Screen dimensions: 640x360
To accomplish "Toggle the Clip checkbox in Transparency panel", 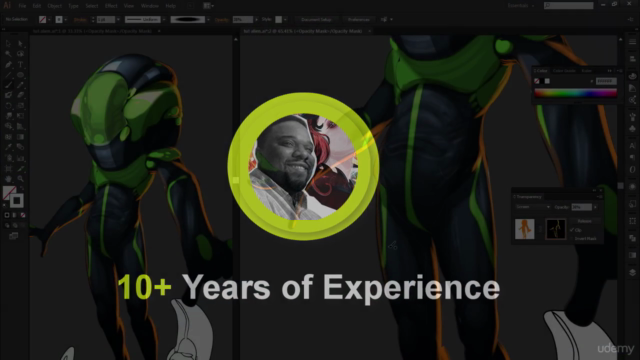I will point(572,230).
